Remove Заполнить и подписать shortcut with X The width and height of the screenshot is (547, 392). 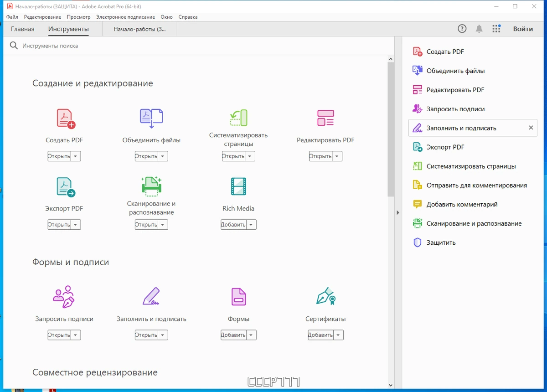pyautogui.click(x=531, y=128)
